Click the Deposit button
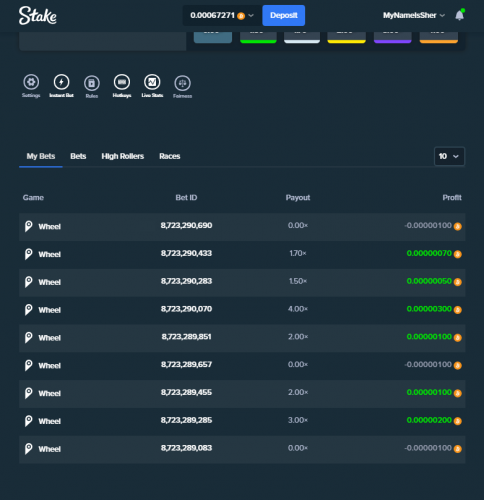 click(x=284, y=15)
